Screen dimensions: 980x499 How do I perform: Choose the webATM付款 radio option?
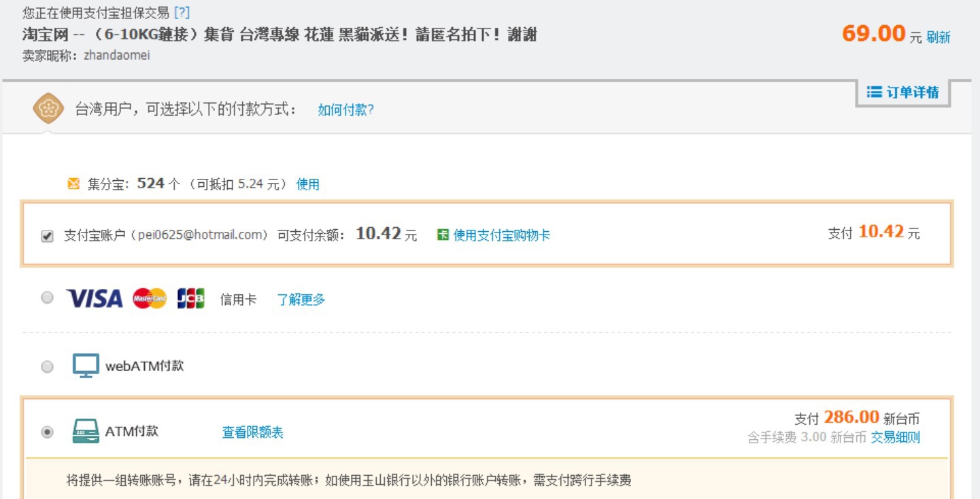pos(47,366)
